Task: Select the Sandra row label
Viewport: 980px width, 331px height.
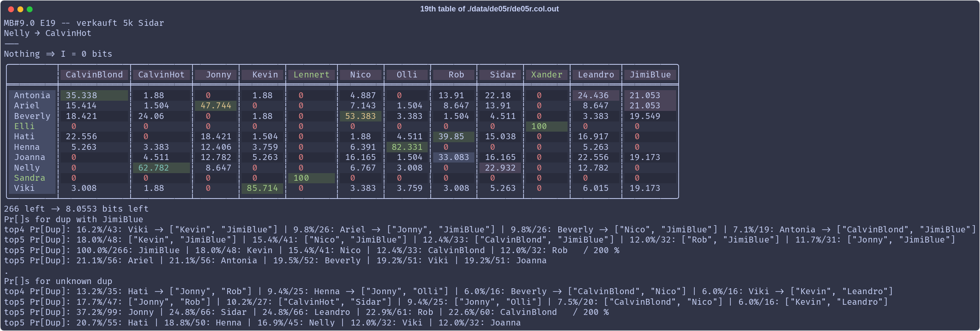Action: 29,178
